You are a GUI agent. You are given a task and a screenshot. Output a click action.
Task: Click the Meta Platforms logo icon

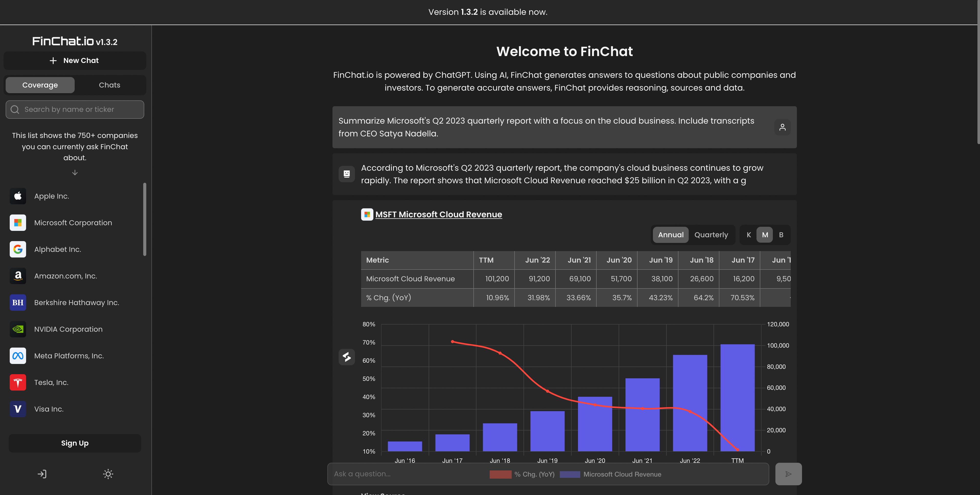[18, 356]
